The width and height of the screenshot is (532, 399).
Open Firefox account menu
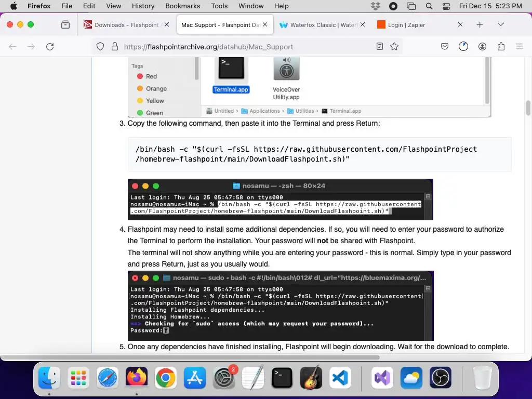point(482,46)
